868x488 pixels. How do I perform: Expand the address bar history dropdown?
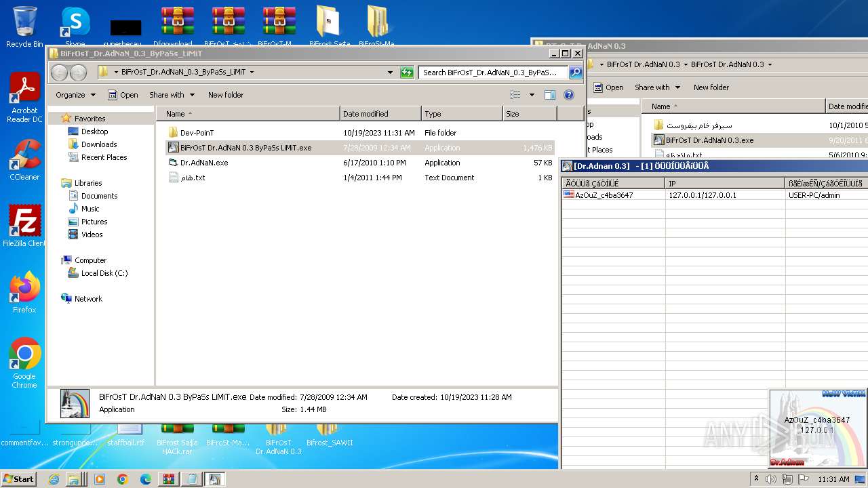(x=390, y=72)
